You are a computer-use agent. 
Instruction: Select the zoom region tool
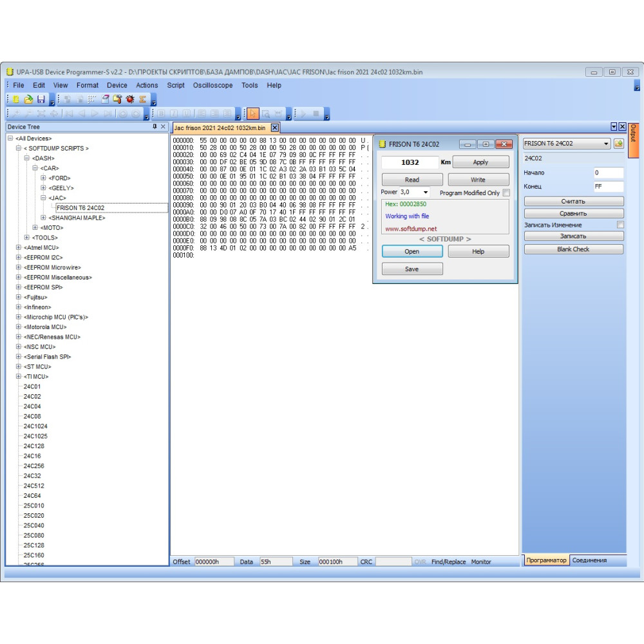click(266, 113)
